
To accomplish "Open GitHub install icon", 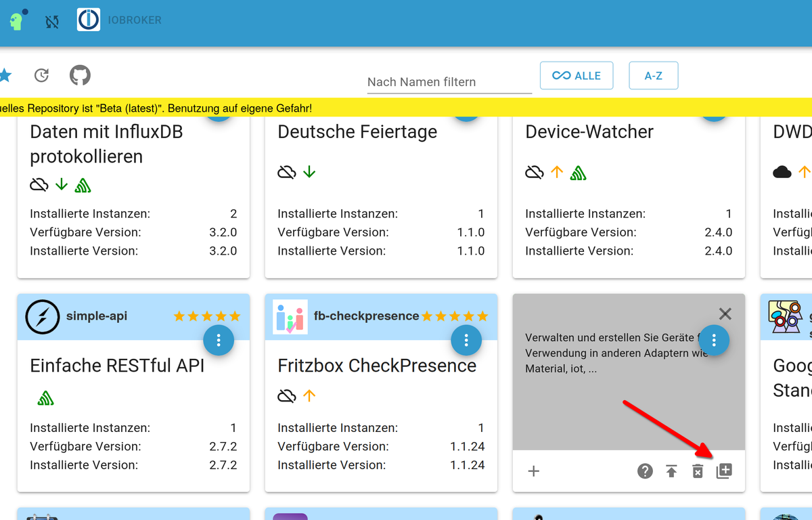I will pyautogui.click(x=80, y=75).
